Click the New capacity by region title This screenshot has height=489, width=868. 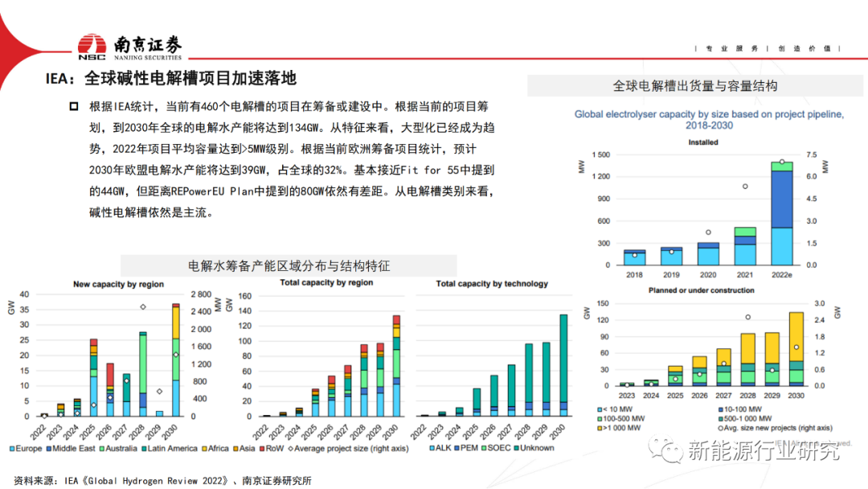pyautogui.click(x=118, y=284)
